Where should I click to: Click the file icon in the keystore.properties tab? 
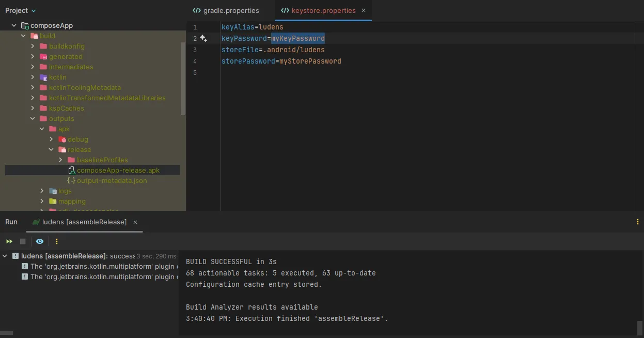pyautogui.click(x=285, y=10)
